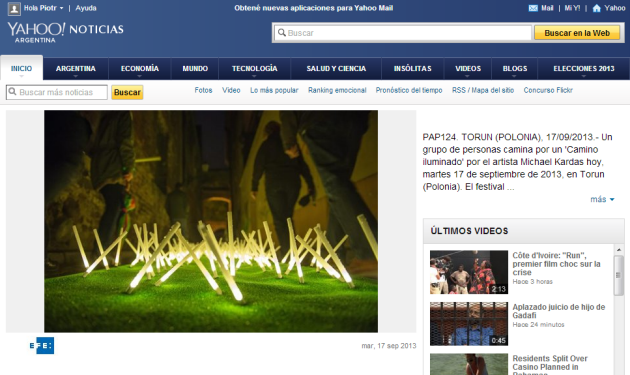Click the Mail envelope icon
The height and width of the screenshot is (375, 630).
point(533,8)
